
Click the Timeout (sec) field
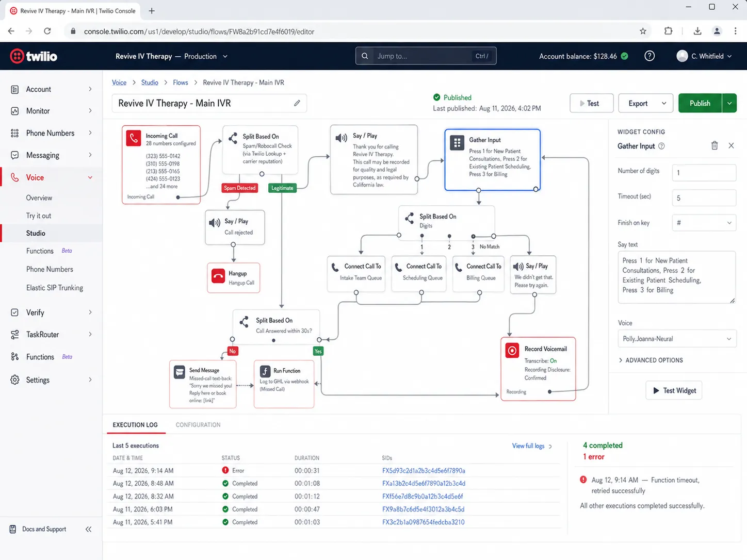tap(704, 198)
